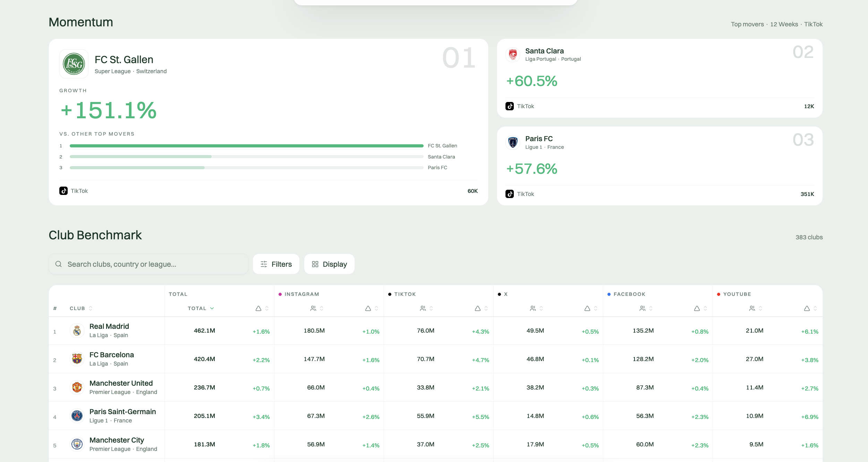Click the '49.5M' X value for Real Madrid
This screenshot has height=462, width=868.
(x=535, y=331)
